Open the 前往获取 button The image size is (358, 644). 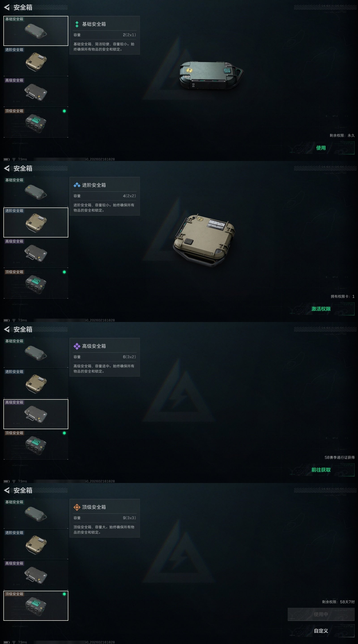tap(321, 470)
